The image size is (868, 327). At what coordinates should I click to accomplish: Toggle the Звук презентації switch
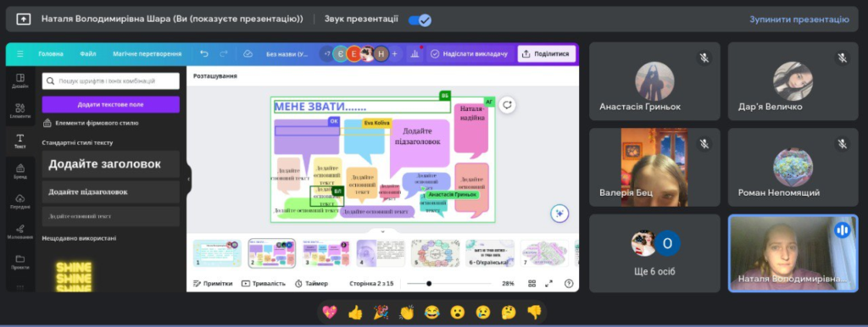pos(420,20)
